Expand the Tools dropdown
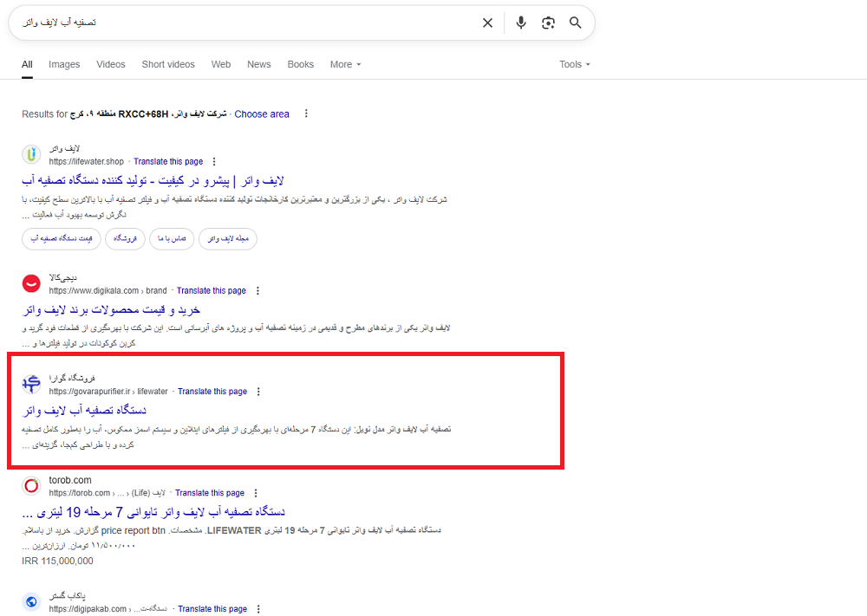Screen dimensions: 867x616 point(575,65)
